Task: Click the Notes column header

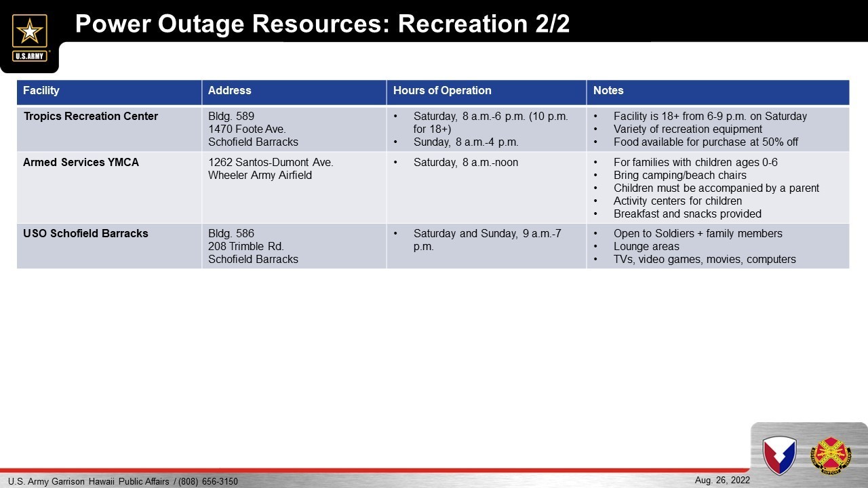Action: click(608, 91)
